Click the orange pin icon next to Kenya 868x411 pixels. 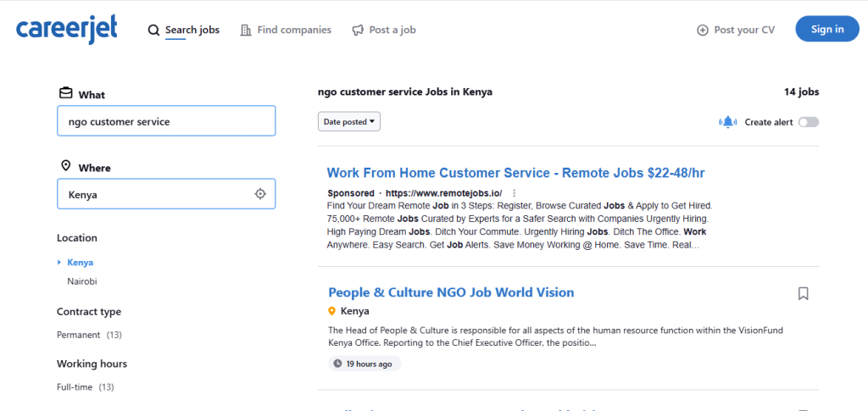332,311
